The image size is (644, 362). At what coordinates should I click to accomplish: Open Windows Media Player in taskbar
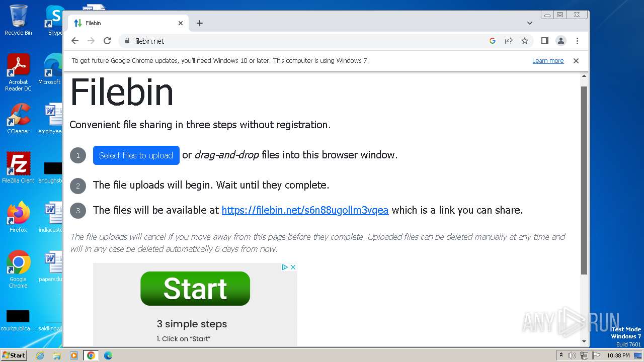[74, 355]
